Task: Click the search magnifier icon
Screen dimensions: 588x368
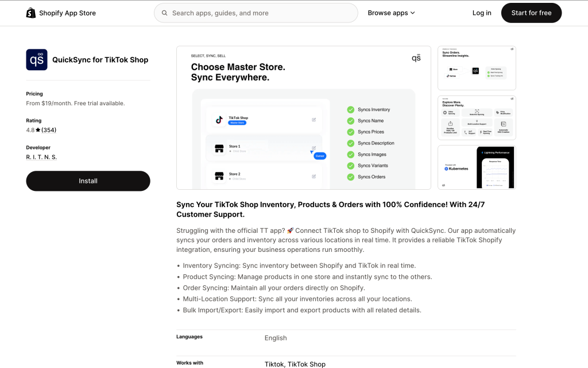Action: pyautogui.click(x=165, y=13)
